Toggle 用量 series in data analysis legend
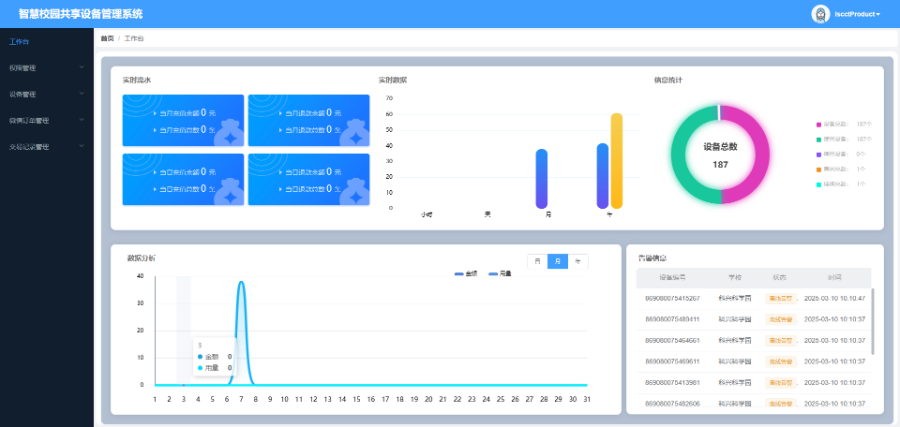Image resolution: width=900 pixels, height=427 pixels. pyautogui.click(x=499, y=273)
